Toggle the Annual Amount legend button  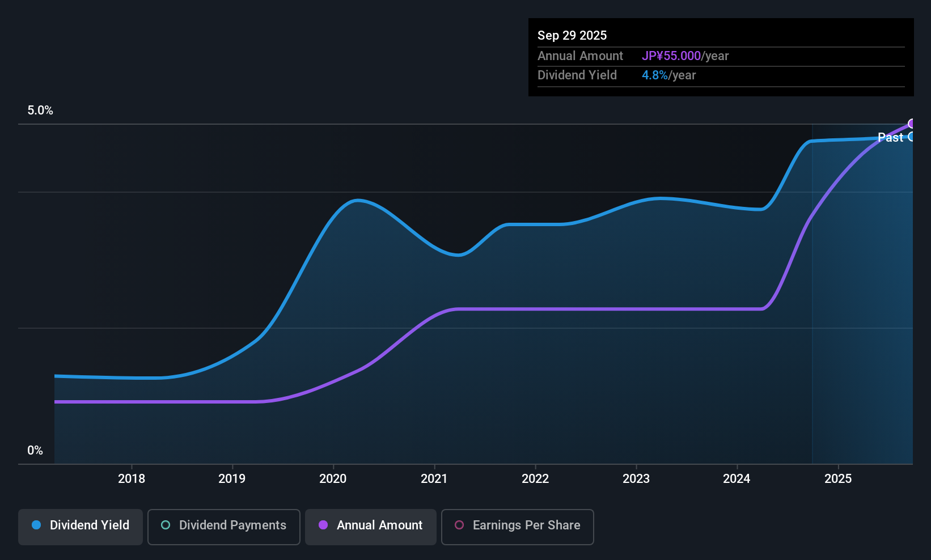370,527
